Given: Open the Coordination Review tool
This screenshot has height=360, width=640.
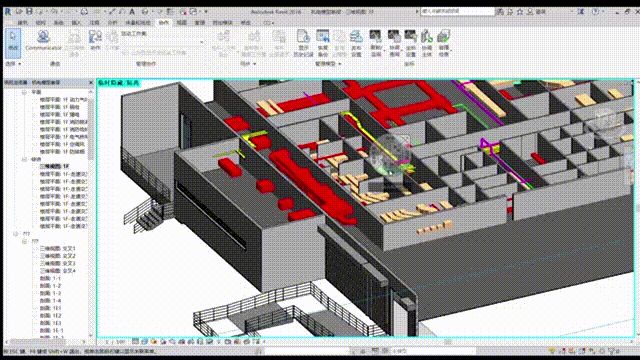Looking at the screenshot, I should 394,43.
